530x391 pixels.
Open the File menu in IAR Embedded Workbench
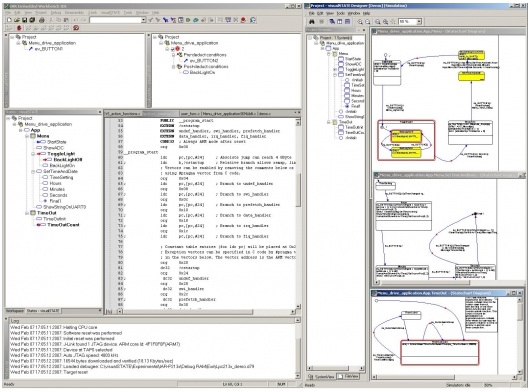(8, 13)
